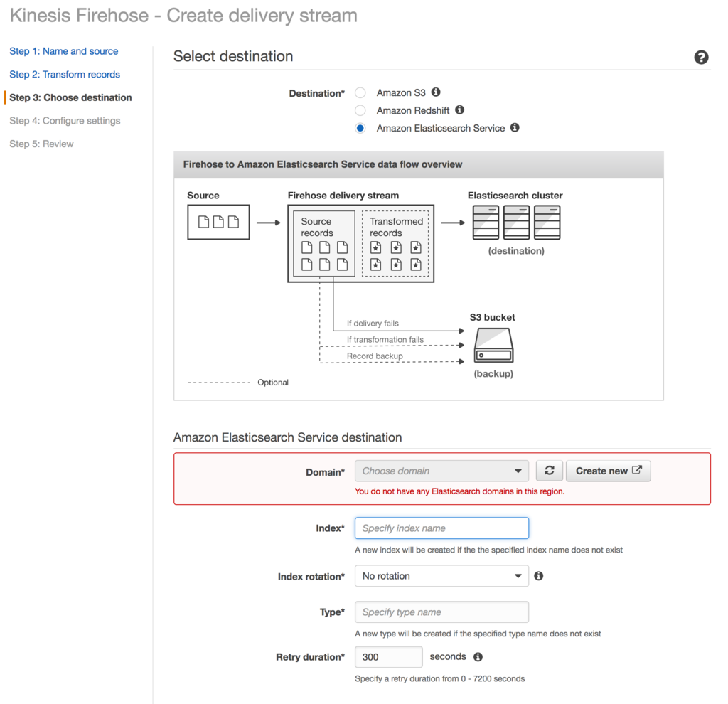The height and width of the screenshot is (704, 728).
Task: Focus the Specify index name field
Action: click(x=441, y=528)
